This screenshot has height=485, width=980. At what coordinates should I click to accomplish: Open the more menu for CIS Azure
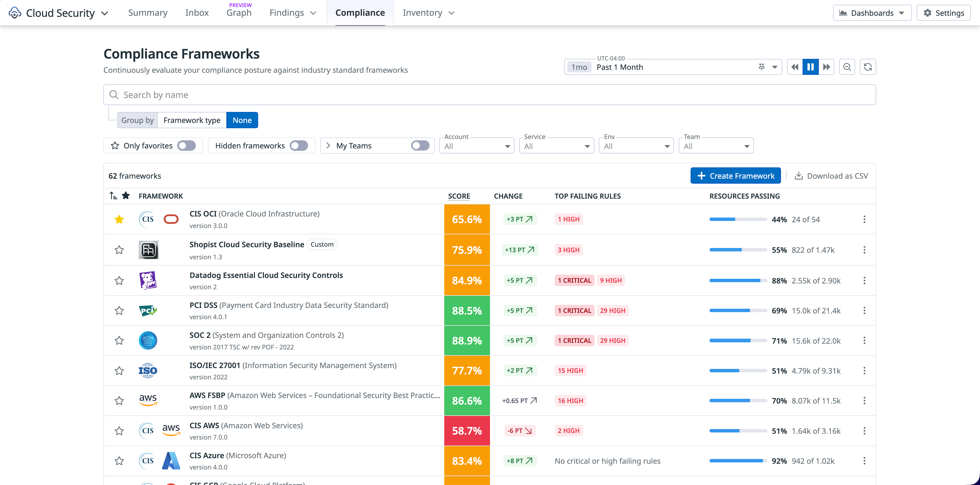[864, 461]
